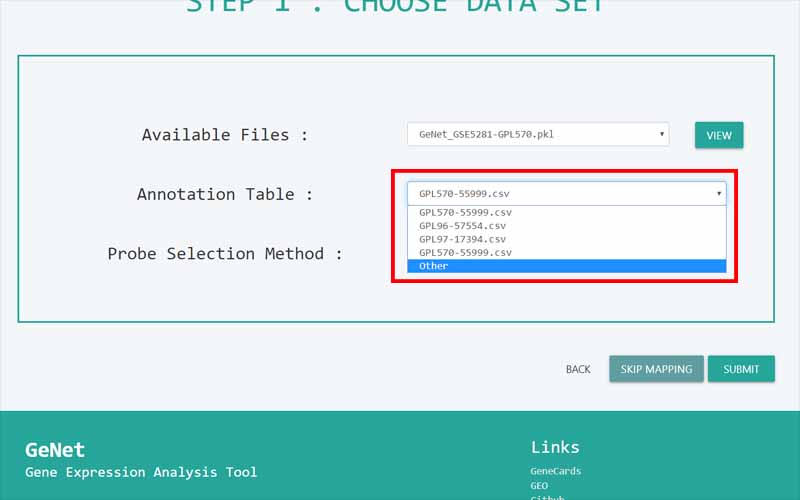Viewport: 800px width, 500px height.
Task: Select the GPL570-55999.csv option just above Other
Action: coord(465,253)
